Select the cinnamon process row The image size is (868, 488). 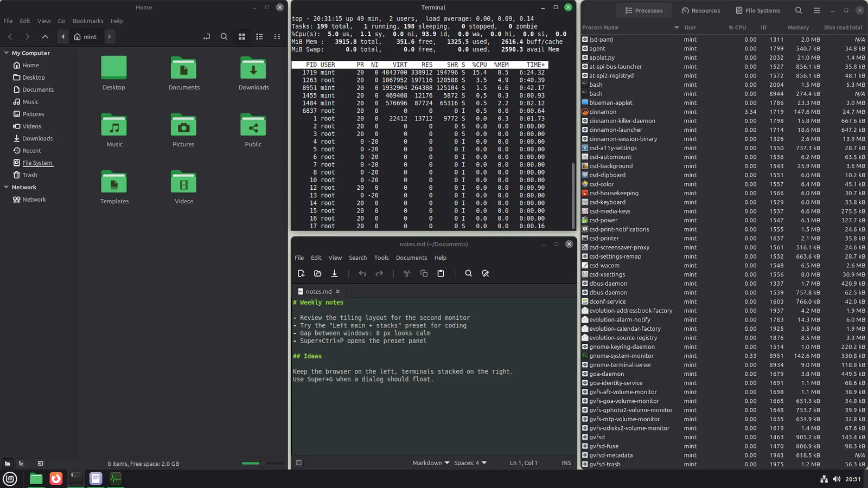click(x=724, y=112)
